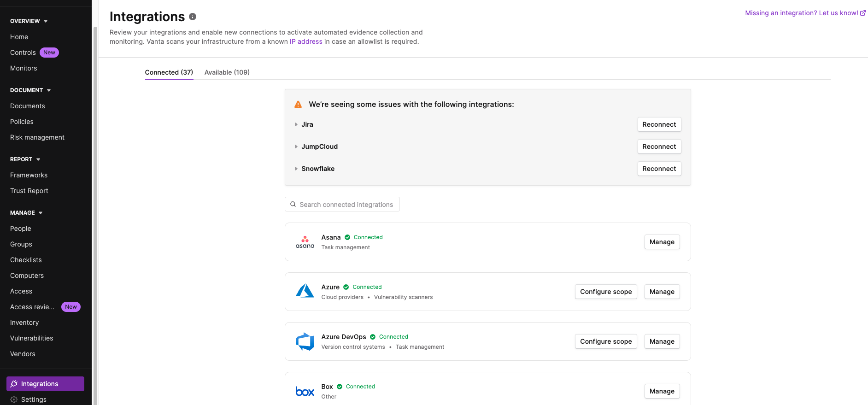This screenshot has width=868, height=405.
Task: Collapse the DOCUMENT sidebar section
Action: tap(30, 90)
